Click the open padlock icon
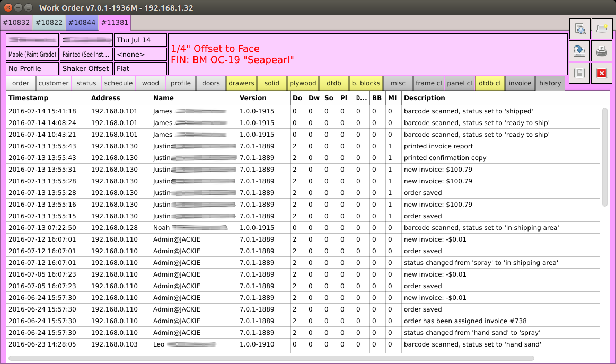The width and height of the screenshot is (616, 364). (579, 73)
